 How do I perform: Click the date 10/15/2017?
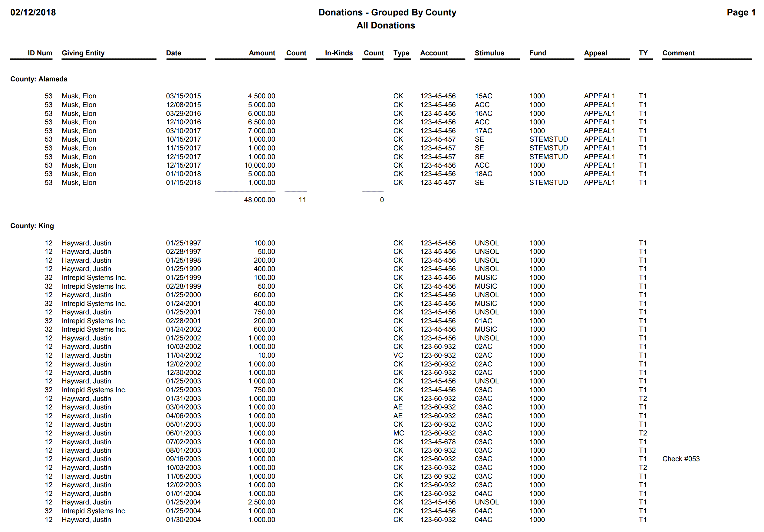point(183,140)
